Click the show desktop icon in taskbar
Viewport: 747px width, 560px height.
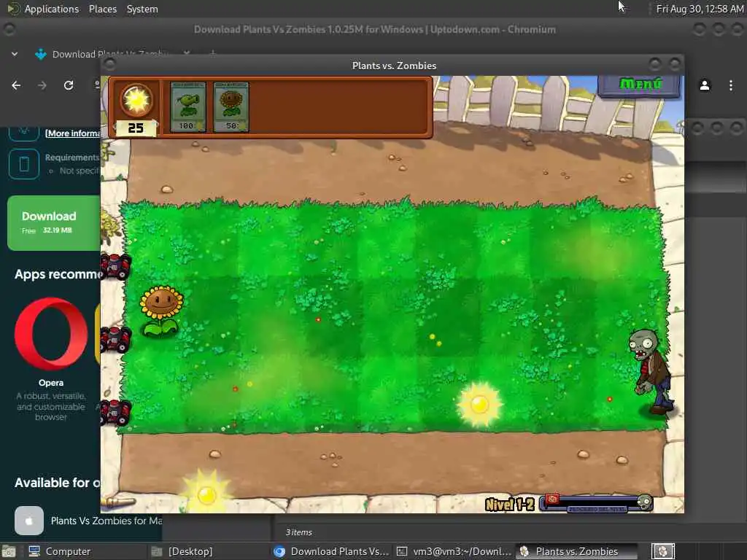[x=8, y=552]
